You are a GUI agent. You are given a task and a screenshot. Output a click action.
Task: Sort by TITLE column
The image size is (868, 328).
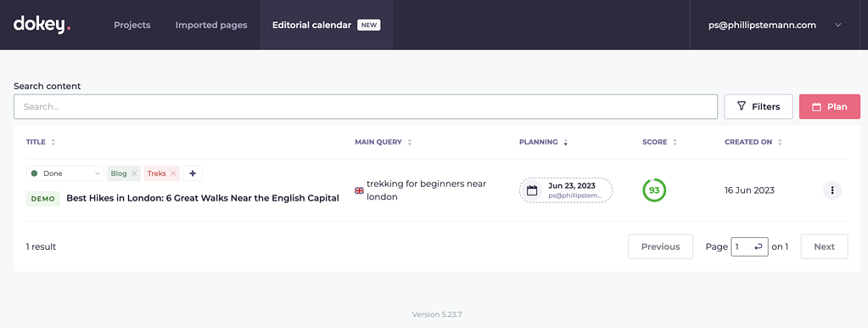(x=41, y=142)
